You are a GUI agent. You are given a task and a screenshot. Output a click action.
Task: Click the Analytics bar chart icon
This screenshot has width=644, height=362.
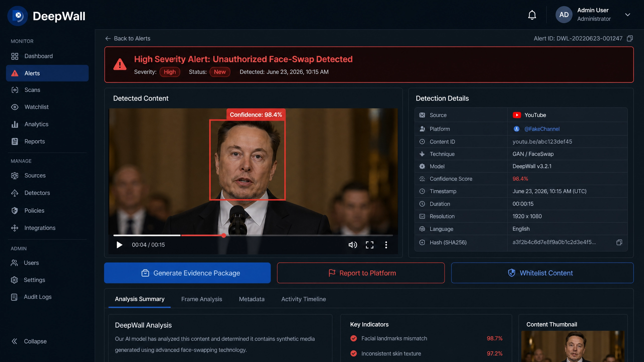tap(15, 124)
